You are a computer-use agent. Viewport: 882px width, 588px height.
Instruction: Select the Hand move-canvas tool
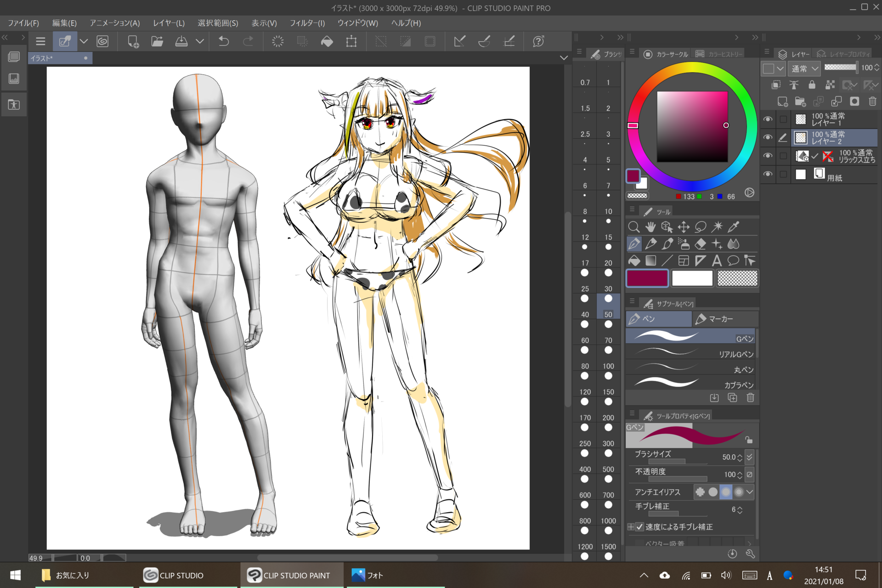click(x=650, y=226)
